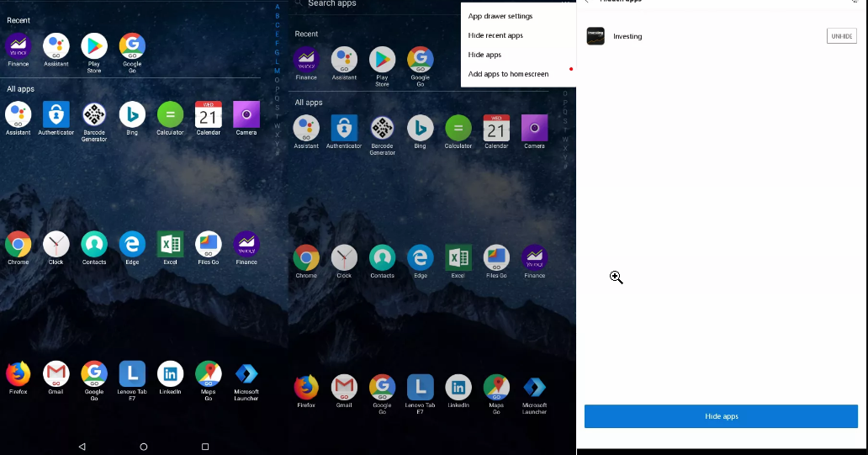Open Firefox in middle drawer
The width and height of the screenshot is (868, 455).
306,387
